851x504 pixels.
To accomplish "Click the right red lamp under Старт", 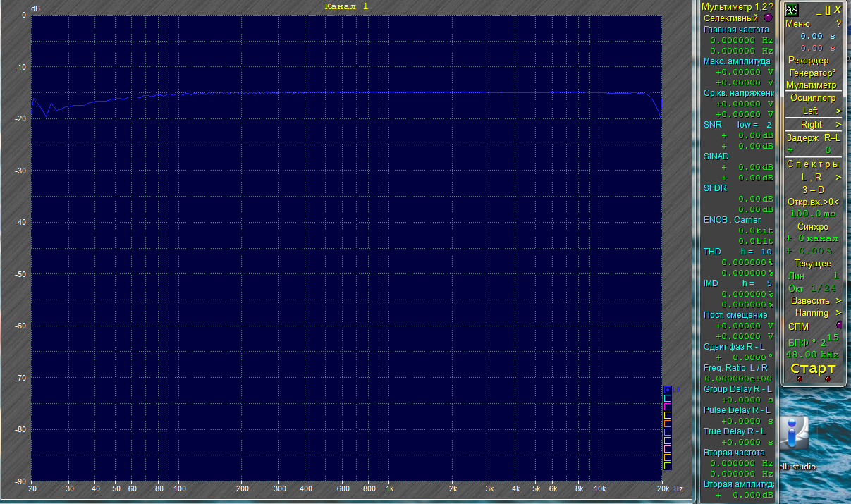I will coord(828,379).
